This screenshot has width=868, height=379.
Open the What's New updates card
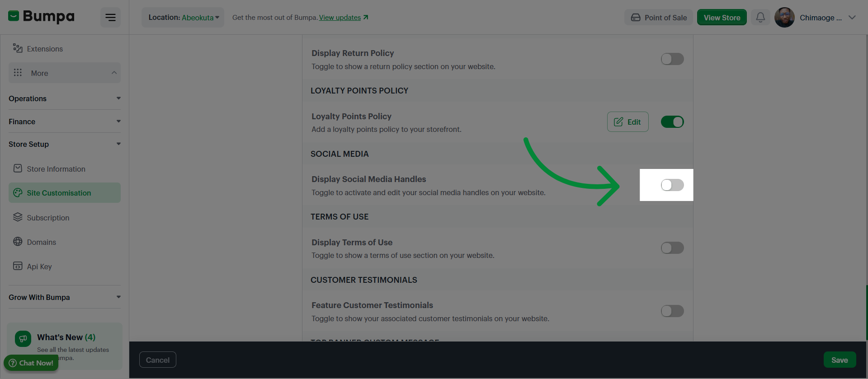coord(65,346)
